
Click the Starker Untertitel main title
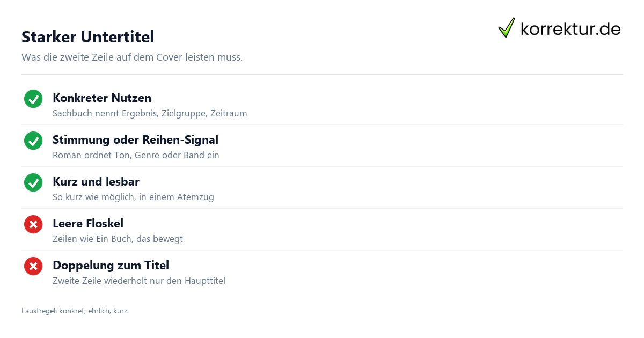(87, 37)
